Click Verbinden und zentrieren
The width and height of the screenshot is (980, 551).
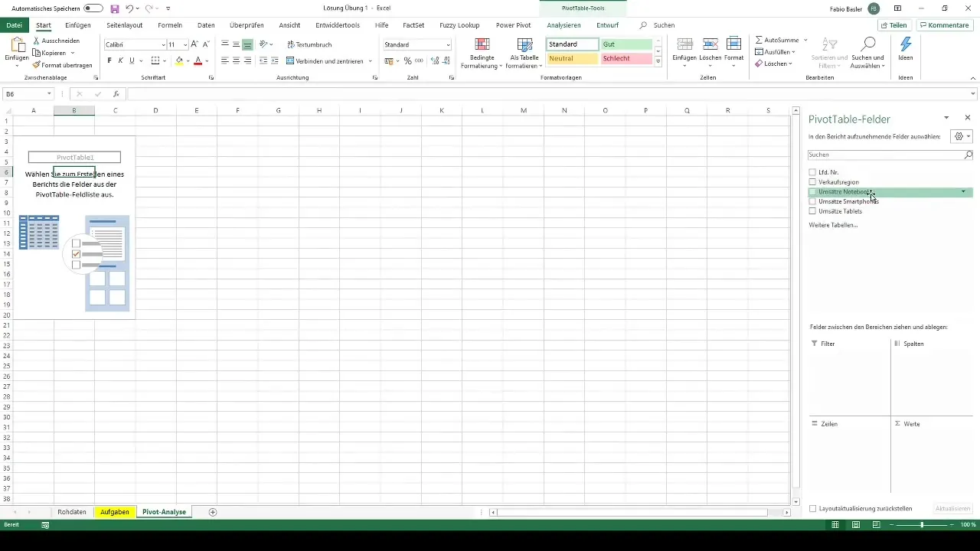click(325, 60)
